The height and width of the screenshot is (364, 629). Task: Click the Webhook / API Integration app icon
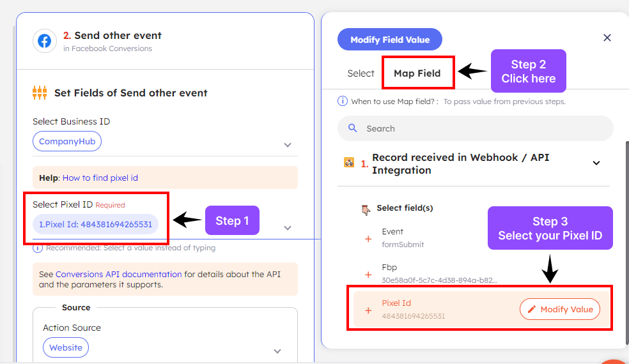(349, 163)
